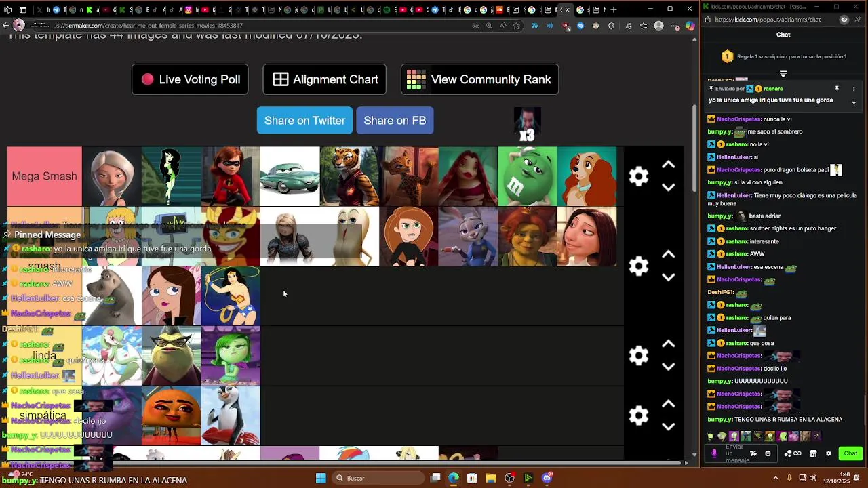Screen dimensions: 868x488
Task: Open emoji picker in Kick chat
Action: pos(768,453)
